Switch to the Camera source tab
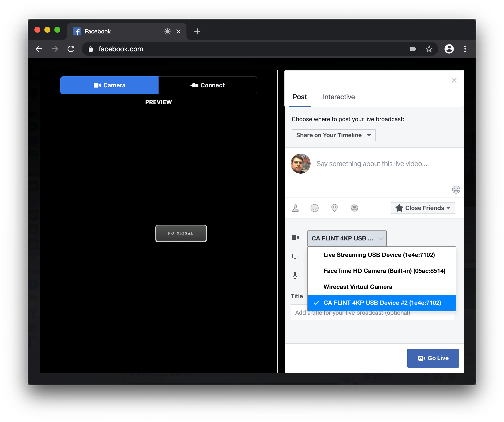 pos(109,85)
